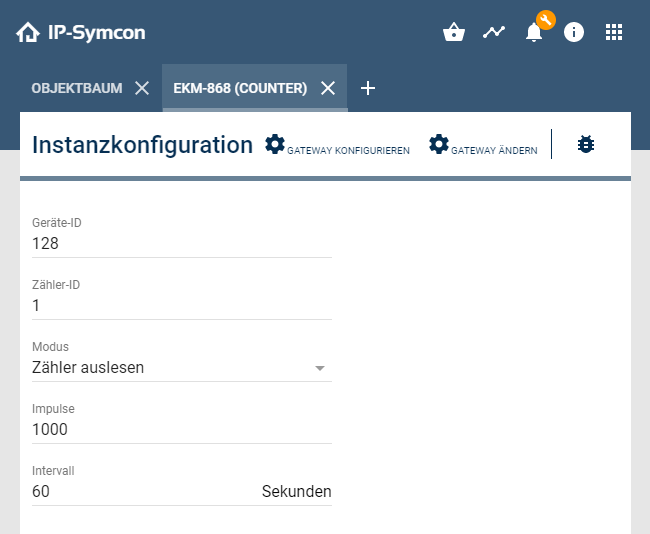Screen dimensions: 650x534
Task: Click the Impulse input field
Action: (x=181, y=430)
